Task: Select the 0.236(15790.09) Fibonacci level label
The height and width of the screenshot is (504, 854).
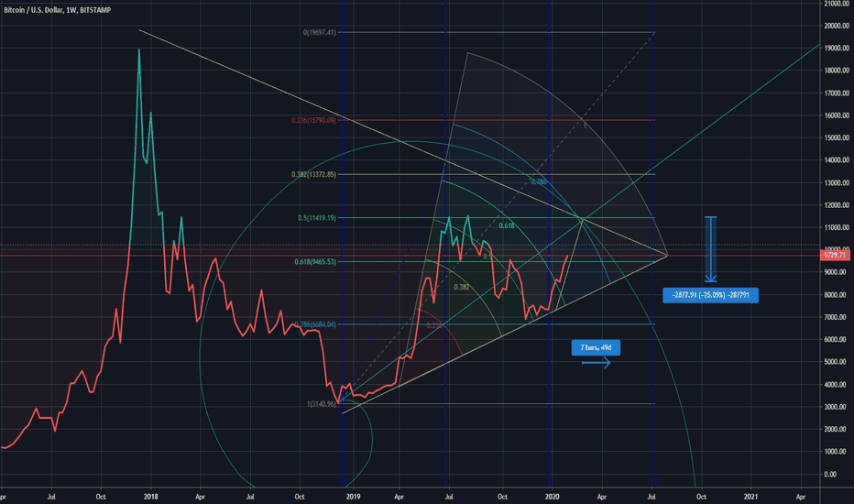Action: click(x=313, y=120)
